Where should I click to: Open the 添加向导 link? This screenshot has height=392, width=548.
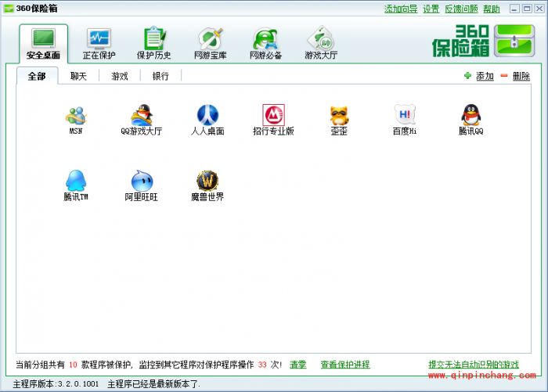coord(401,9)
